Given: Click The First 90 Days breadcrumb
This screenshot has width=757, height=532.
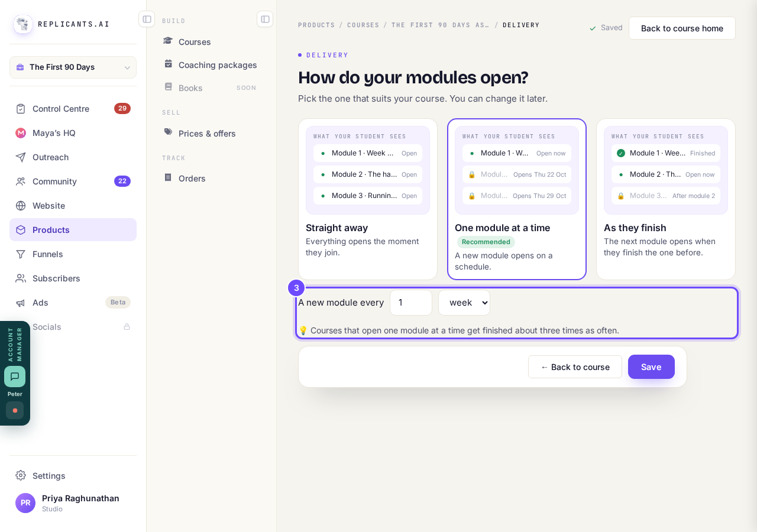Looking at the screenshot, I should click(x=441, y=25).
